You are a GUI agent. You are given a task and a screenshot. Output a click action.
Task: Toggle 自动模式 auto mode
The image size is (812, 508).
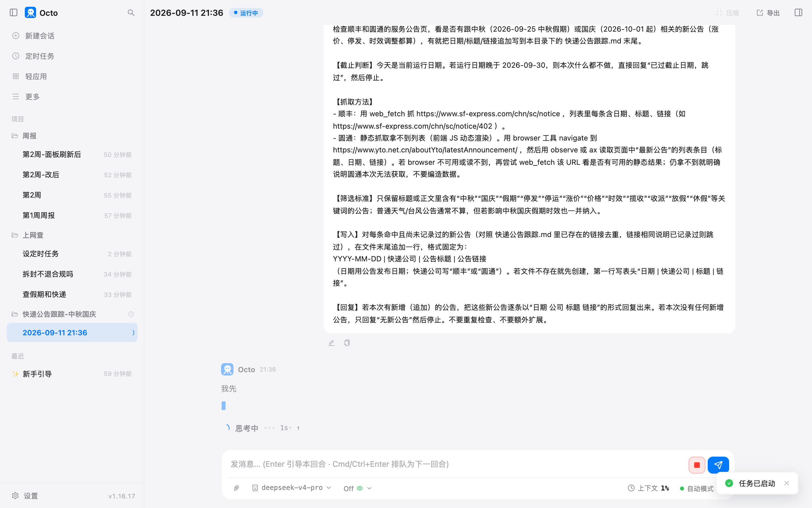coord(697,489)
